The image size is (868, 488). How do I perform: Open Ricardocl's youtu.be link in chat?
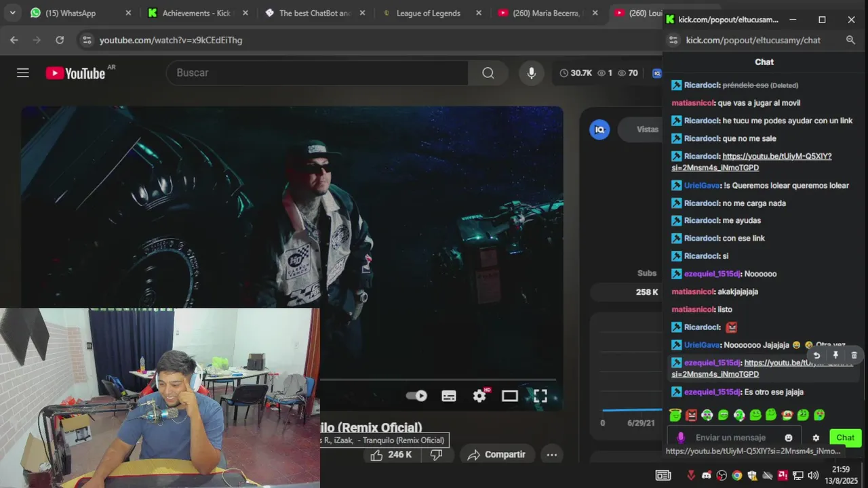pyautogui.click(x=751, y=162)
